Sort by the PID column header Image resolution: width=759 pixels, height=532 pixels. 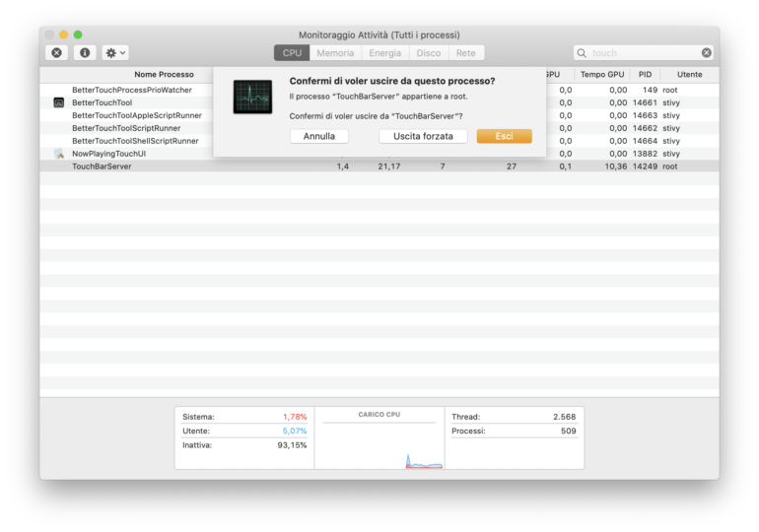(x=645, y=75)
